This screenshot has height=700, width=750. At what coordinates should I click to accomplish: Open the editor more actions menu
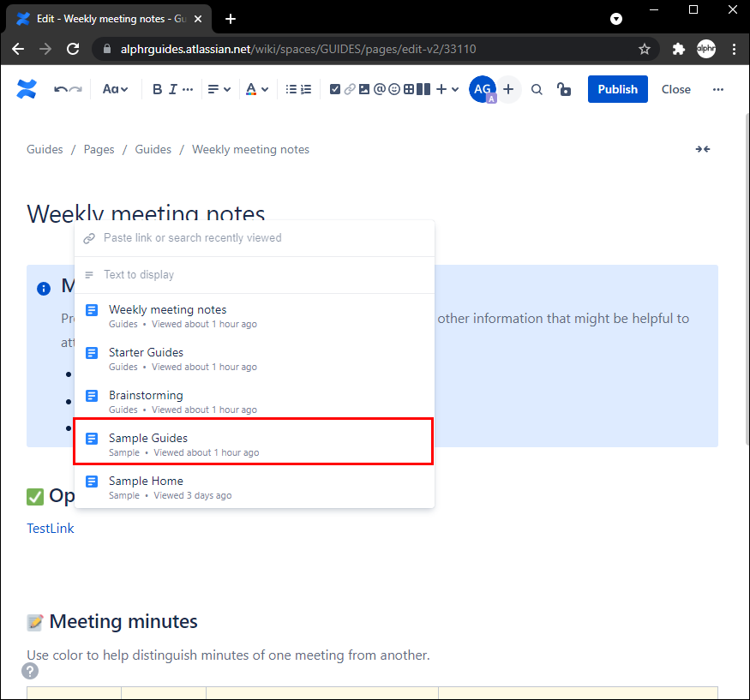click(x=718, y=89)
